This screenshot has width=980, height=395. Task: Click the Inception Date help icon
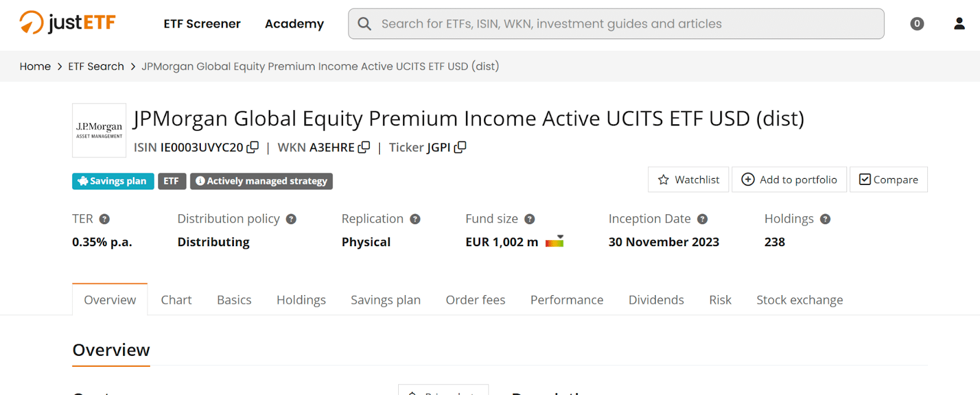coord(703,219)
